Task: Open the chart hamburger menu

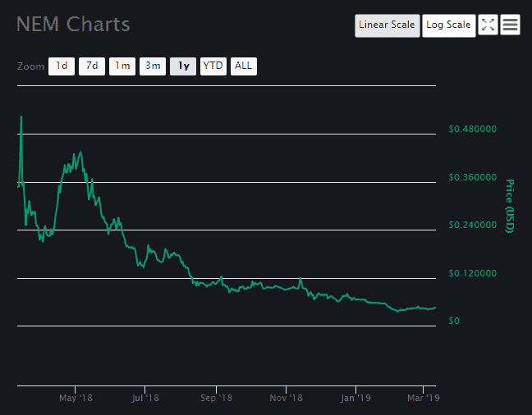Action: pos(510,25)
